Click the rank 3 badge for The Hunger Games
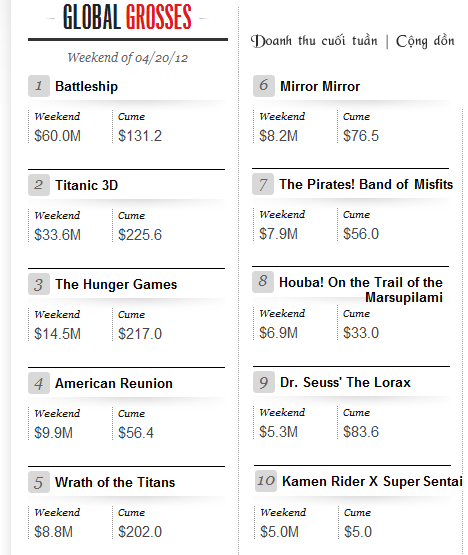 pos(39,284)
